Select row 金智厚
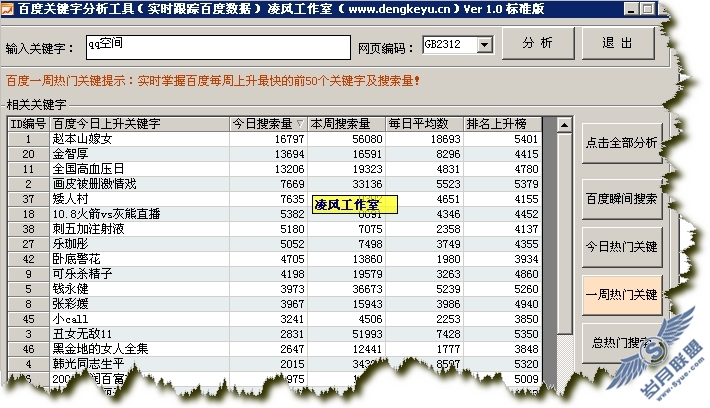Screen dimensions: 710x408 tap(275, 154)
